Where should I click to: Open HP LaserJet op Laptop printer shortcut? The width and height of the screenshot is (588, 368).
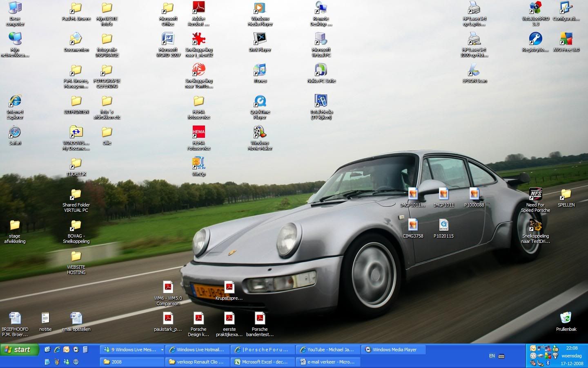(x=474, y=13)
